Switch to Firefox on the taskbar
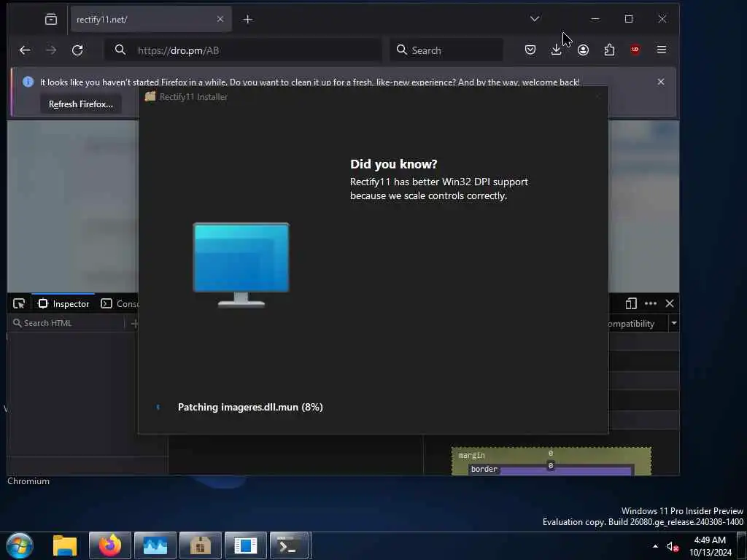747x560 pixels. tap(110, 545)
